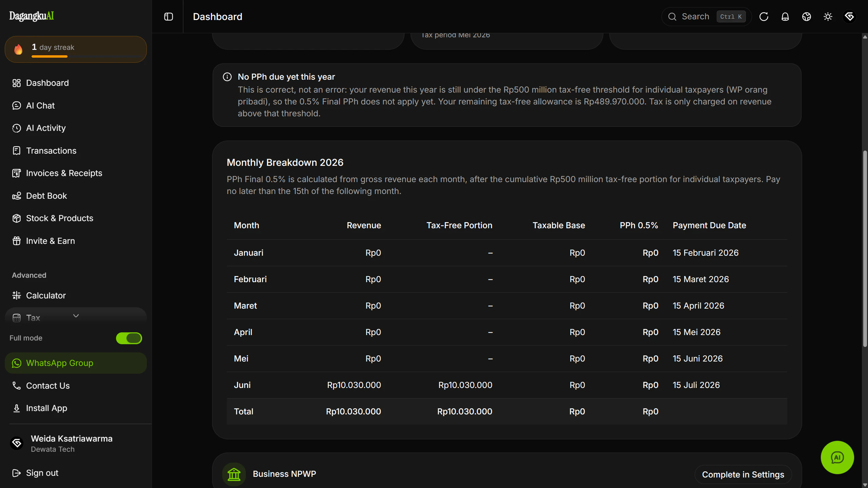Click the flame streak icon
The height and width of the screenshot is (488, 868).
click(x=18, y=50)
